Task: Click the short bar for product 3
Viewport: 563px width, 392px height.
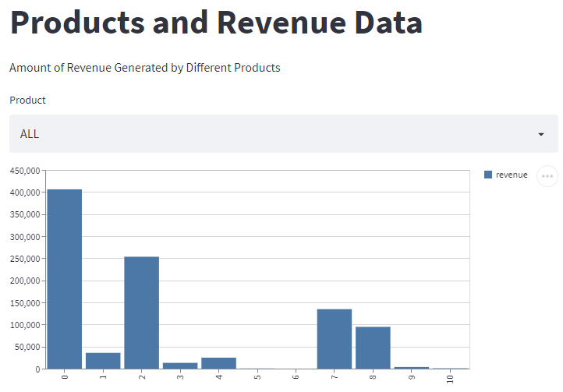Action: (x=180, y=366)
